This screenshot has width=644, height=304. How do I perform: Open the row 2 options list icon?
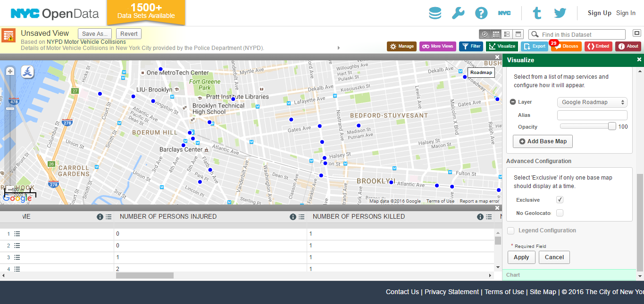tap(17, 246)
